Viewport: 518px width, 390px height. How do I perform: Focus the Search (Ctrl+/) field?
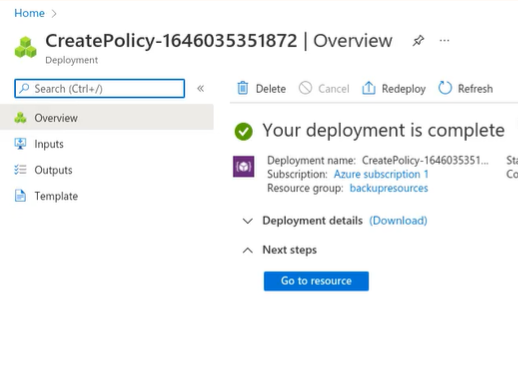click(99, 89)
